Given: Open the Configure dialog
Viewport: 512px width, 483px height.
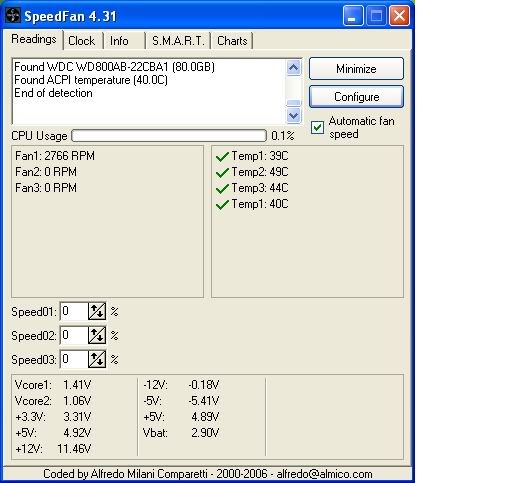Looking at the screenshot, I should (356, 97).
